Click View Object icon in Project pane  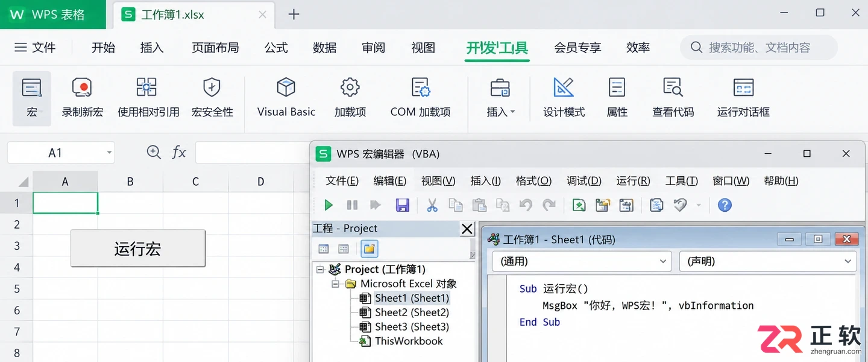point(344,249)
